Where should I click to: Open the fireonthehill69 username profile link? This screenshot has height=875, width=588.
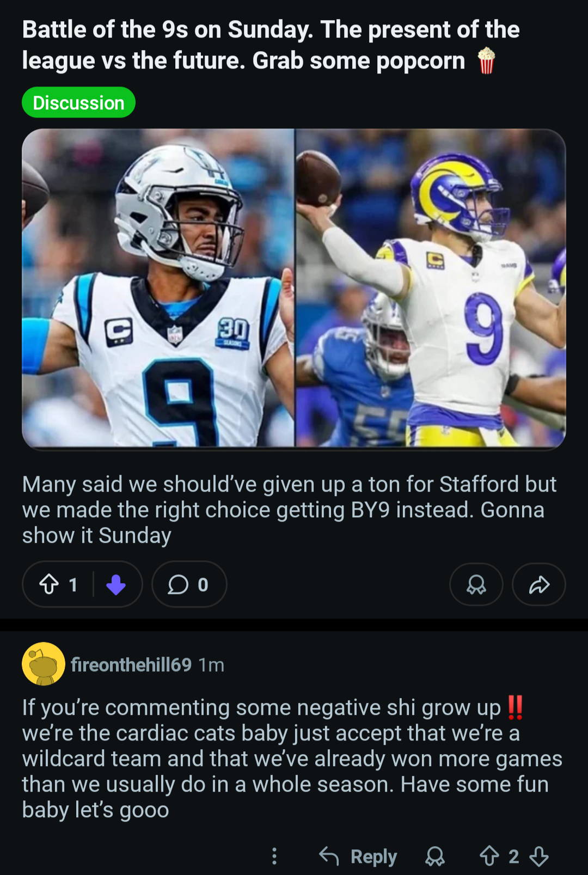pos(131,664)
